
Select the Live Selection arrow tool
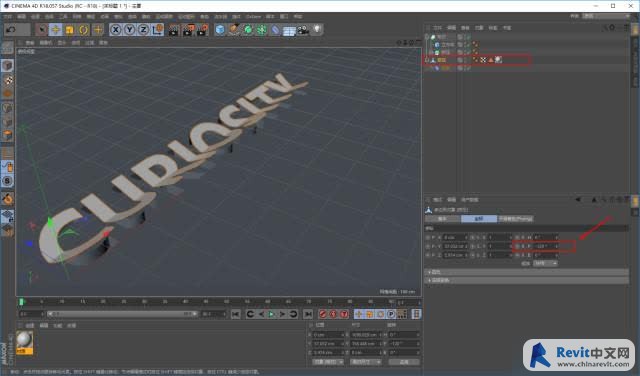pos(41,29)
